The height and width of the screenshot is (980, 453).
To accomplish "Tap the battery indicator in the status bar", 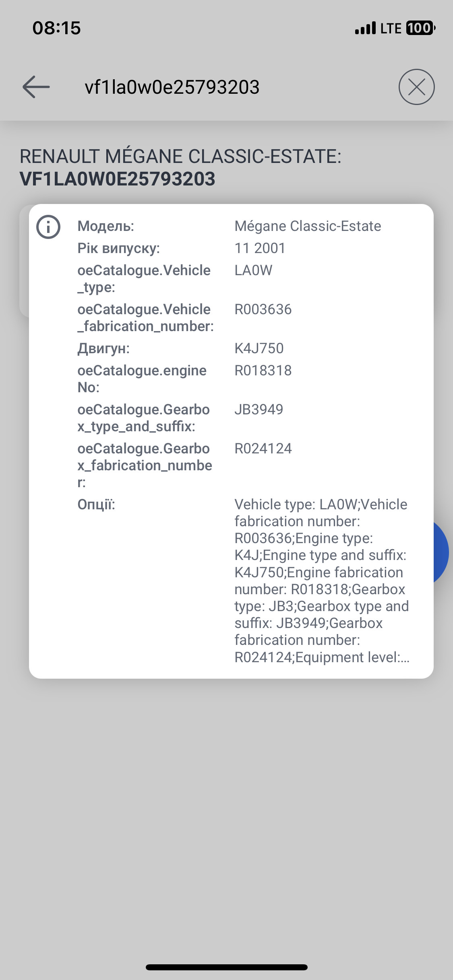I will tap(420, 28).
